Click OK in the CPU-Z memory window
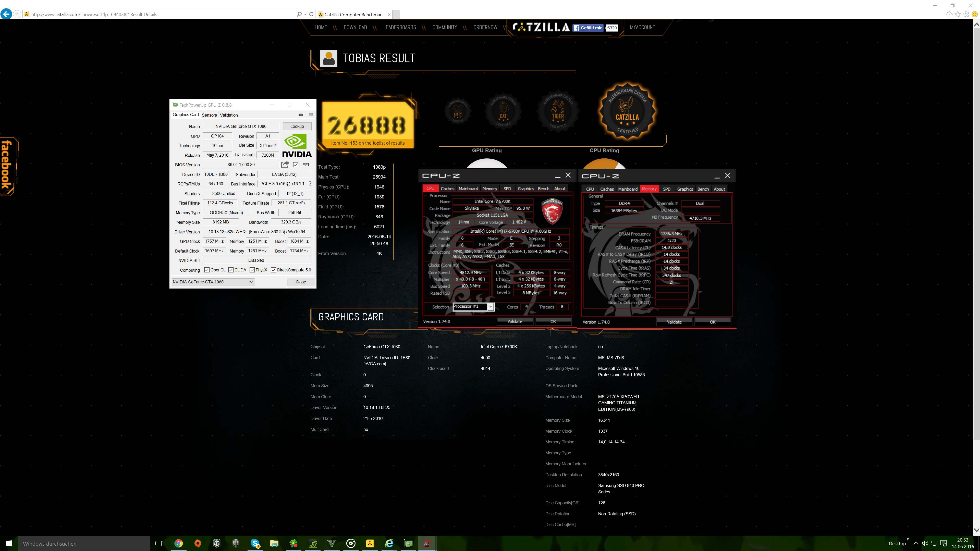Image resolution: width=980 pixels, height=551 pixels. click(713, 322)
